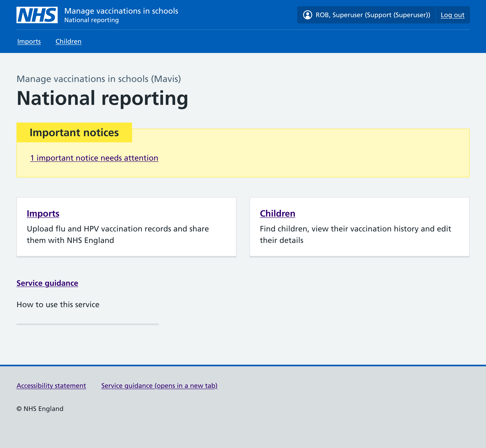Open Service guidance below the cards
The width and height of the screenshot is (486, 448).
(x=47, y=283)
